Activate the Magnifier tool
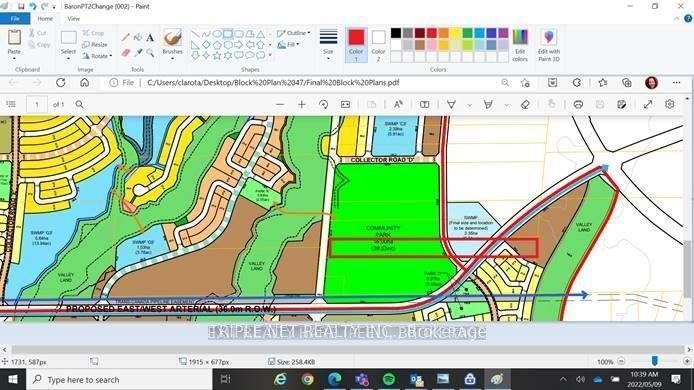Image resolution: width=694 pixels, height=390 pixels. [150, 53]
